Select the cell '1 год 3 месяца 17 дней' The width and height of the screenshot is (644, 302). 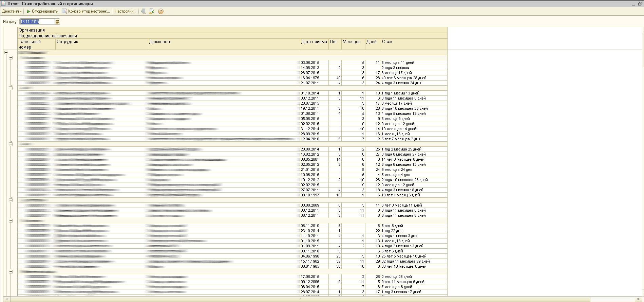(414, 292)
